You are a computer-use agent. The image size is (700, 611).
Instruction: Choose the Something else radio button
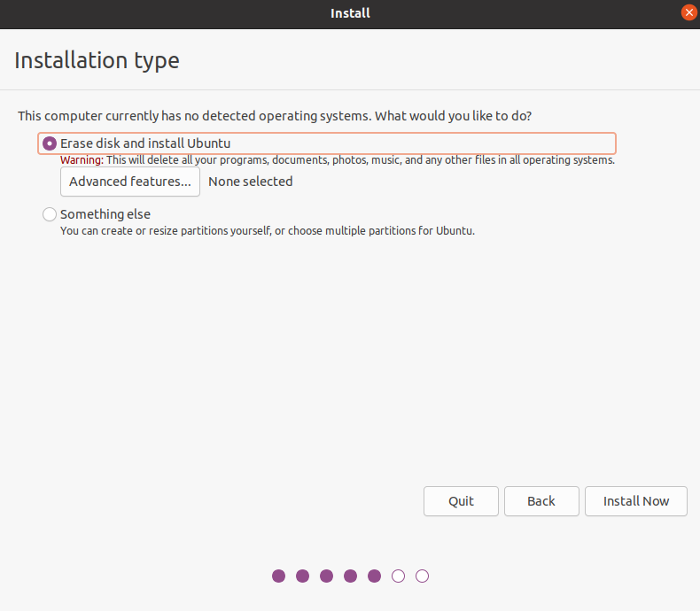[50, 214]
